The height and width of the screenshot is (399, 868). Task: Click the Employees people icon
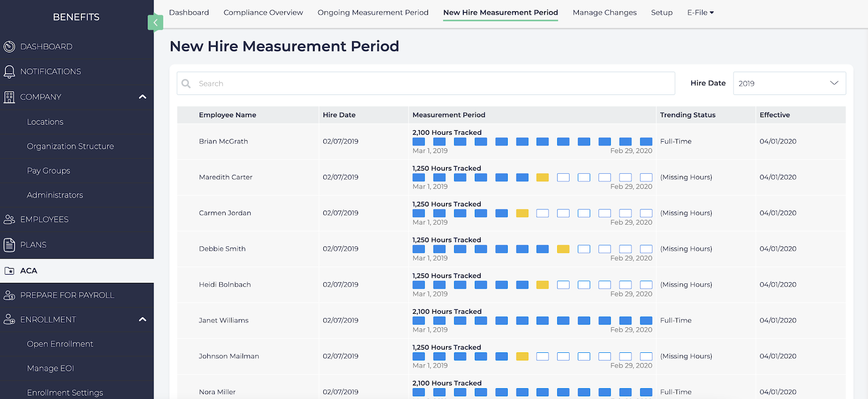pos(9,220)
